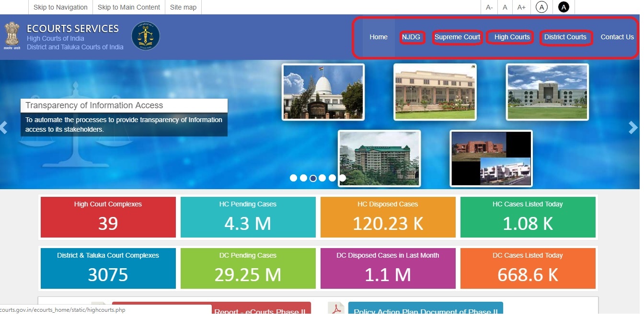Click the right carousel arrow
Viewport: 644px width, 318px height.
(x=633, y=127)
